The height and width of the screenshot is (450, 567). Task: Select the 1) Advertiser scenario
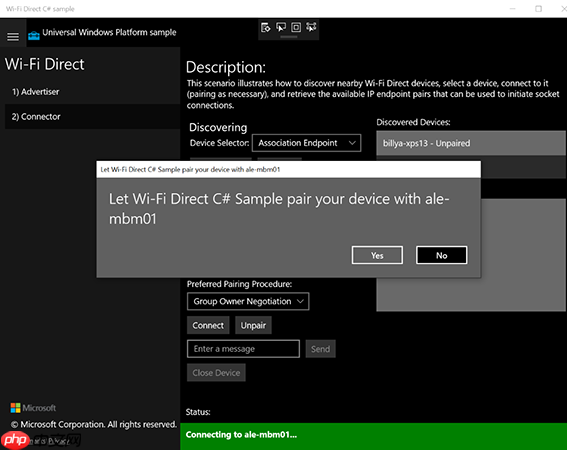coord(93,92)
